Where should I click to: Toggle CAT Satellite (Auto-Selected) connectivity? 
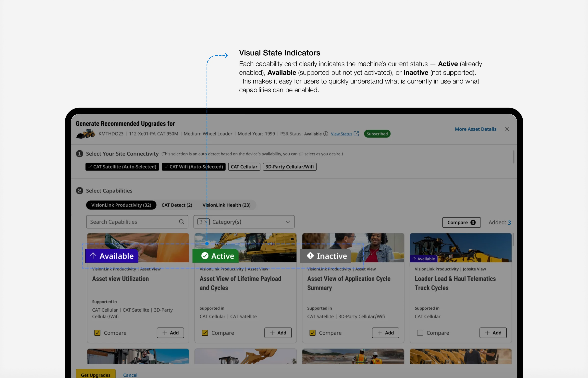click(122, 167)
